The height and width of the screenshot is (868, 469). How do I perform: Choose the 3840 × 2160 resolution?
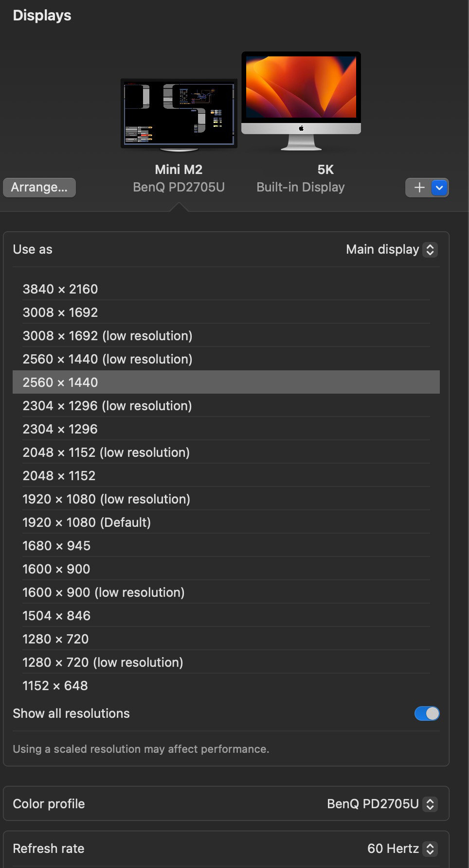point(226,289)
